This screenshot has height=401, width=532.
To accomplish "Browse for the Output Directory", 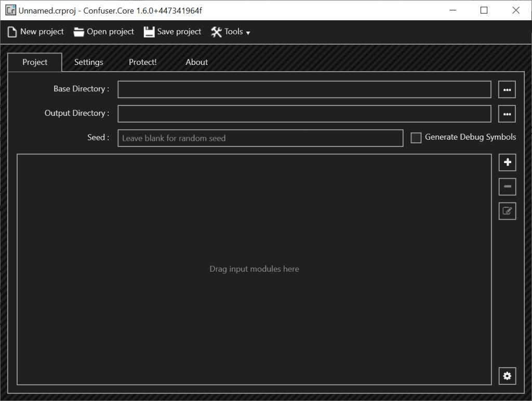I will click(x=507, y=114).
